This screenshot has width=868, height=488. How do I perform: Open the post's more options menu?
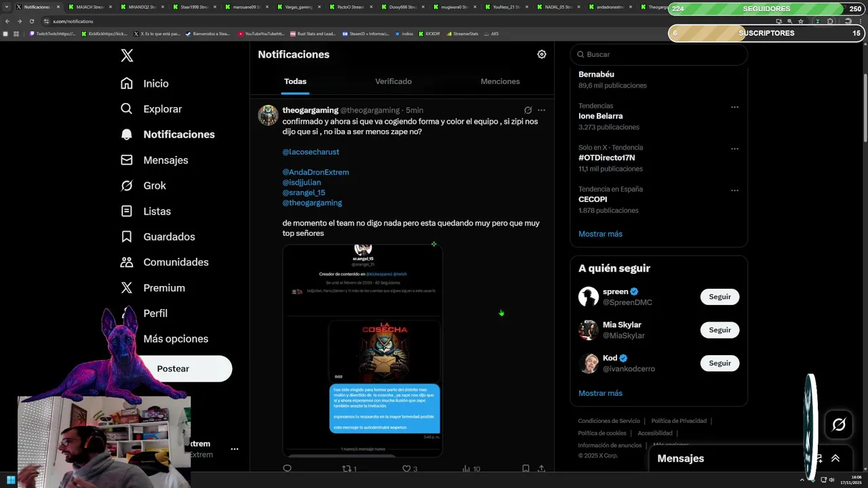click(541, 110)
